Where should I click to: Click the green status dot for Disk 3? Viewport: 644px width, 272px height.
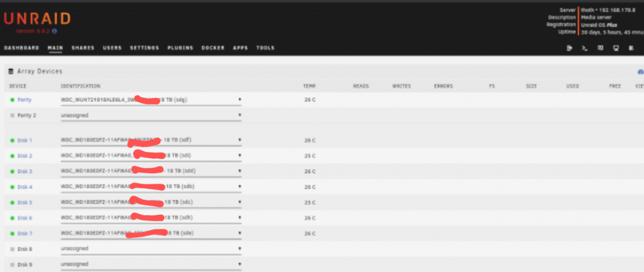pyautogui.click(x=12, y=171)
